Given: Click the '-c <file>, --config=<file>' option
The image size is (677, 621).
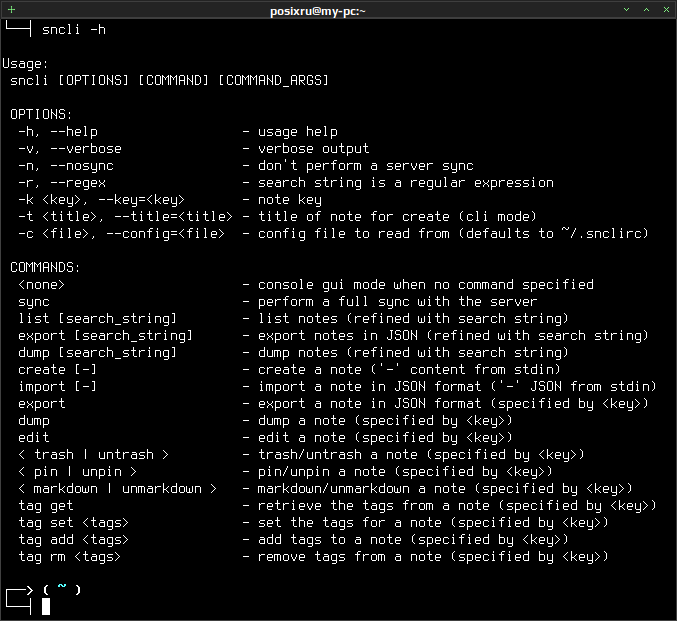Looking at the screenshot, I should pyautogui.click(x=122, y=234).
